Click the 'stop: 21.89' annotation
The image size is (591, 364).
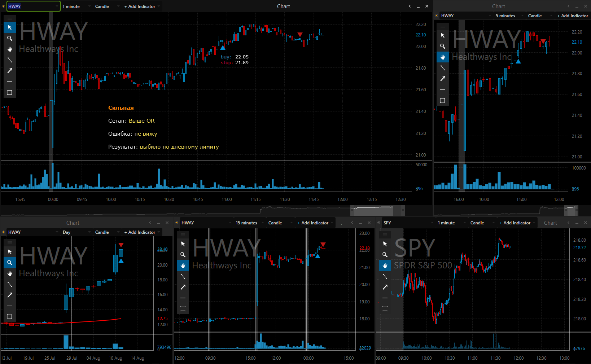(x=235, y=62)
